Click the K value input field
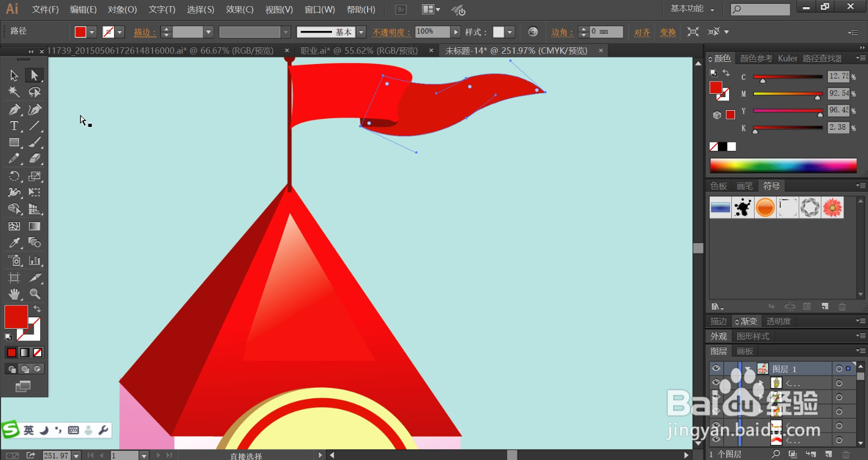The width and height of the screenshot is (868, 460). pyautogui.click(x=838, y=127)
